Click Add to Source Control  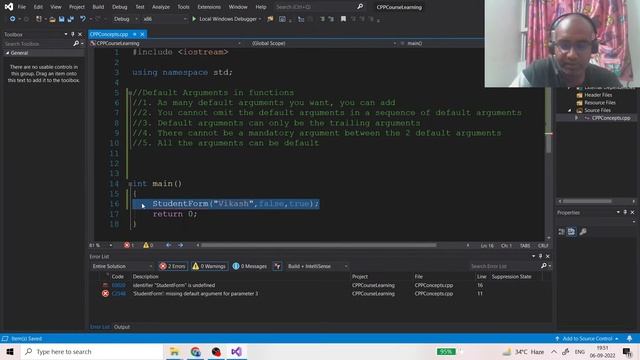tap(587, 338)
